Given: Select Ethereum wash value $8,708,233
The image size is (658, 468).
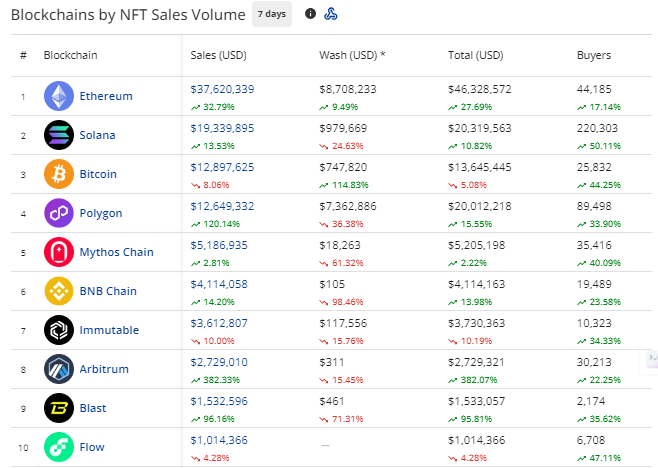Looking at the screenshot, I should 347,89.
